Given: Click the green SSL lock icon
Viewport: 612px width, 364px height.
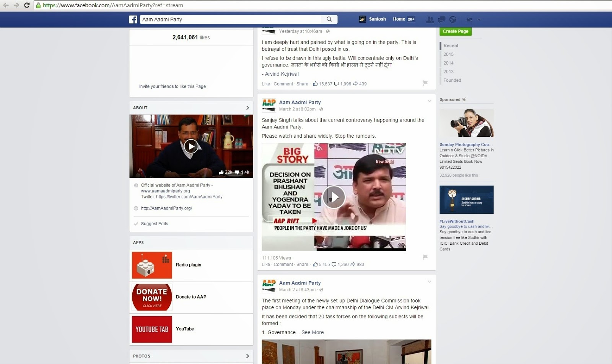Looking at the screenshot, I should click(38, 5).
